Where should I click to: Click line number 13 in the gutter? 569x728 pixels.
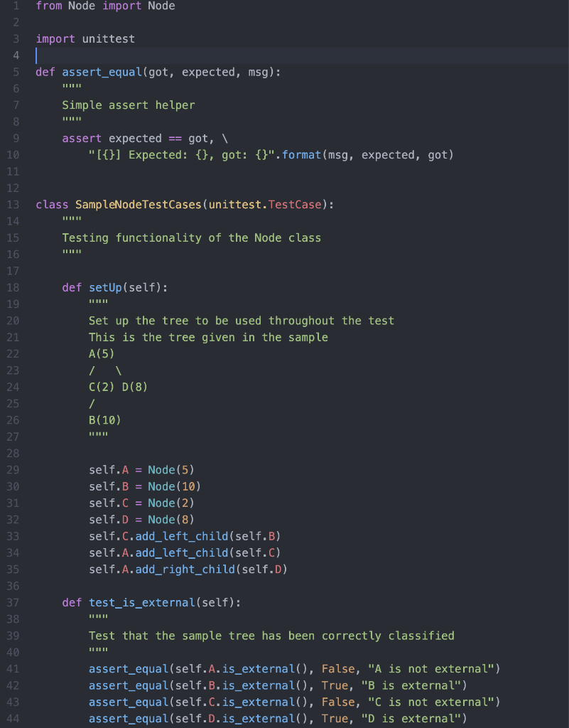[x=13, y=205]
